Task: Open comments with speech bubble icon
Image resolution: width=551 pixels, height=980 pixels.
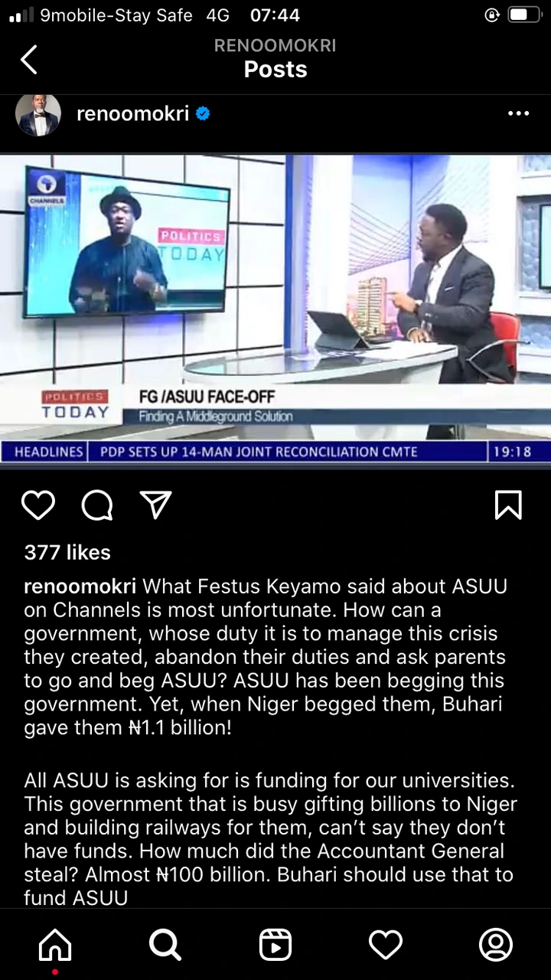Action: click(97, 505)
